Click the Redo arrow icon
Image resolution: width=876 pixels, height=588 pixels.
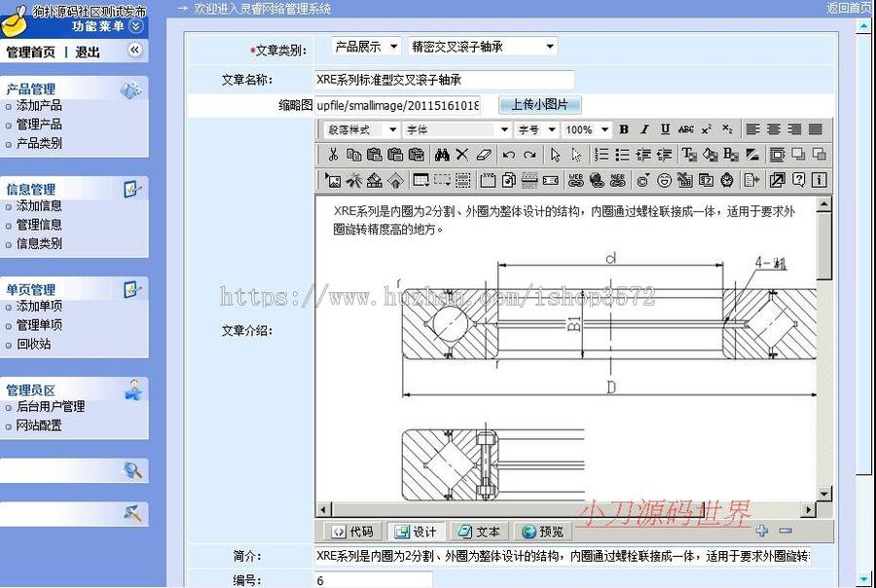point(529,154)
